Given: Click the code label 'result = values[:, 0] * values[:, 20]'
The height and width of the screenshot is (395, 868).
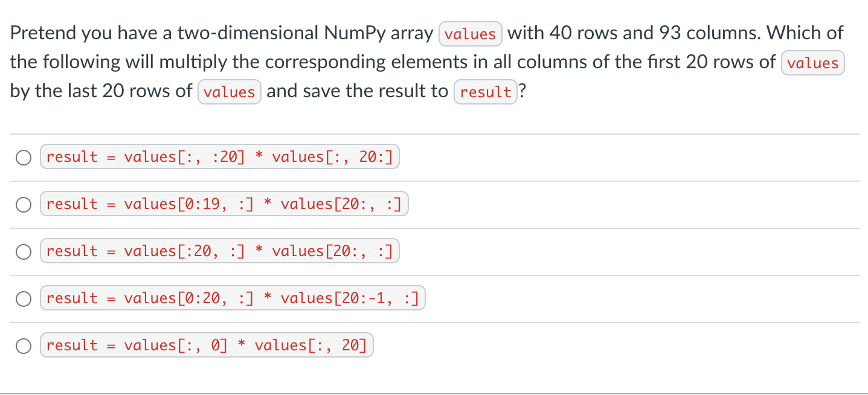Looking at the screenshot, I should click(207, 345).
